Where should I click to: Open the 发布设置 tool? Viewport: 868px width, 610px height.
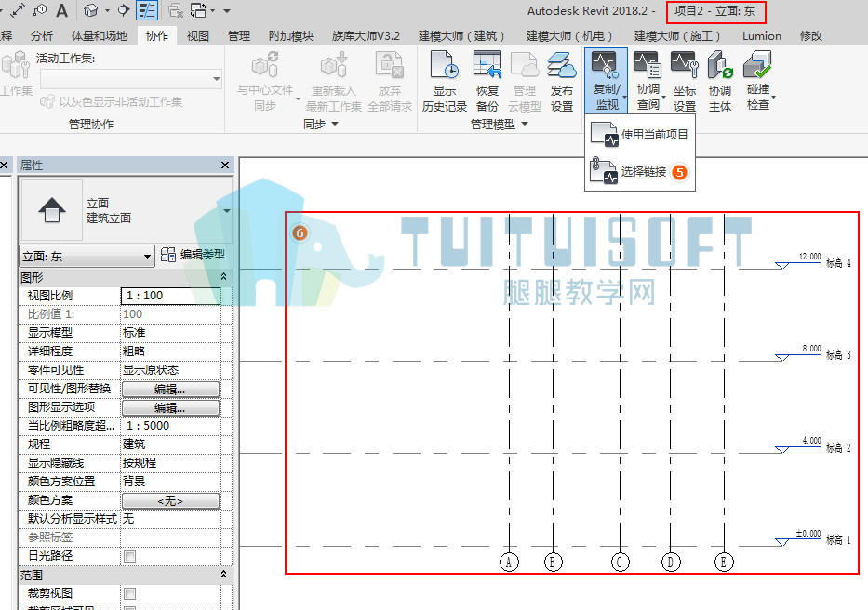point(561,81)
